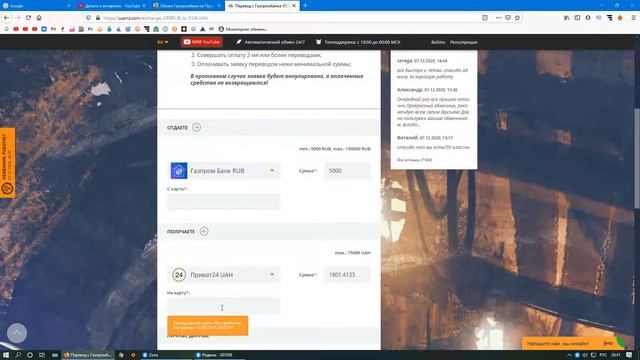Click Gazprom Bank logo icon
640x360 pixels.
tap(179, 171)
